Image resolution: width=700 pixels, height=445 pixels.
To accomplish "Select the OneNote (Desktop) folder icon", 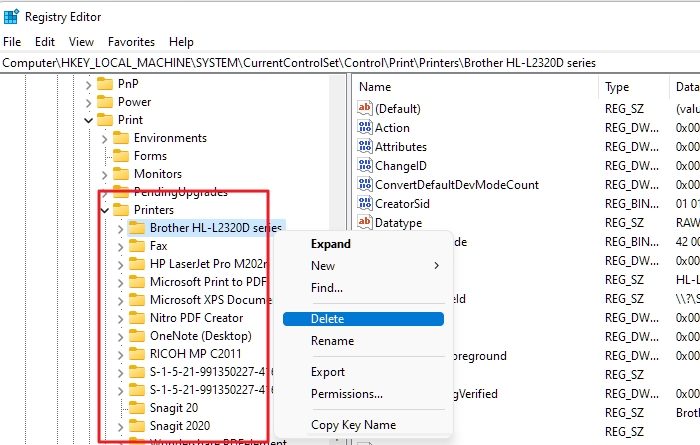I will (137, 336).
